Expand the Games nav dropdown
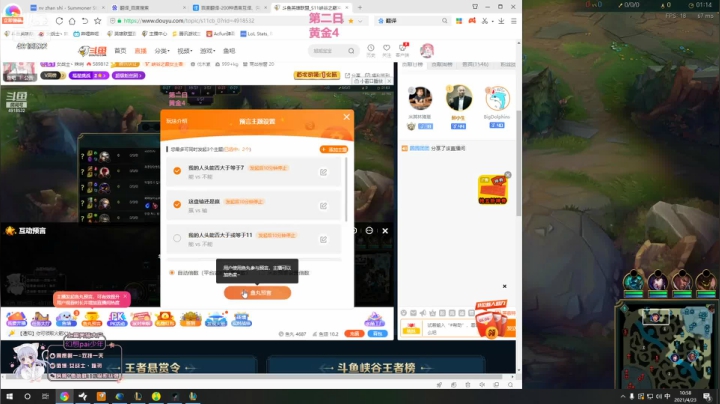720x404 pixels. click(207, 51)
